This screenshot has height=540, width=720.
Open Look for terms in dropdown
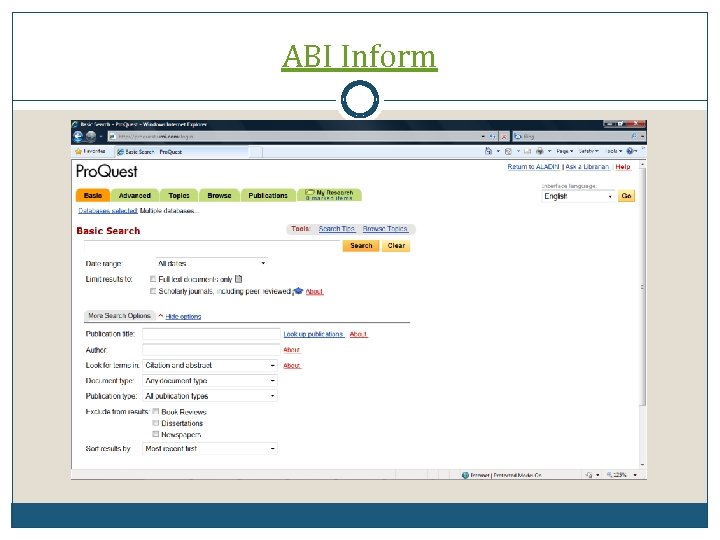[210, 366]
